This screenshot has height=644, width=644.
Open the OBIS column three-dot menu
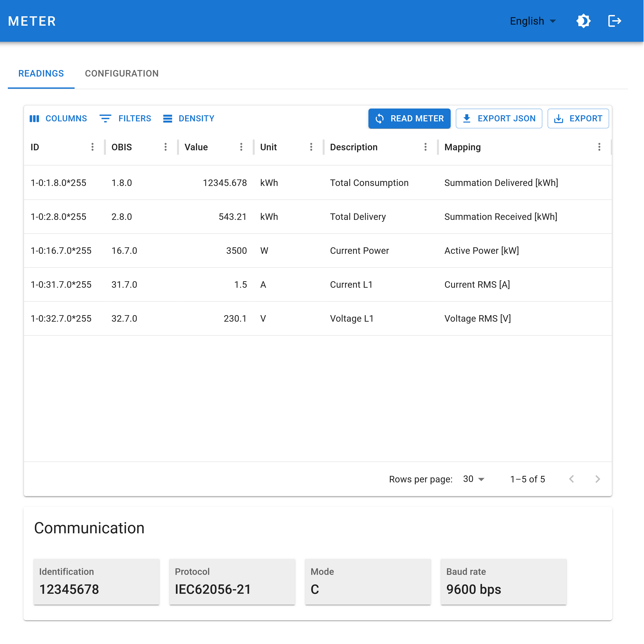point(165,147)
